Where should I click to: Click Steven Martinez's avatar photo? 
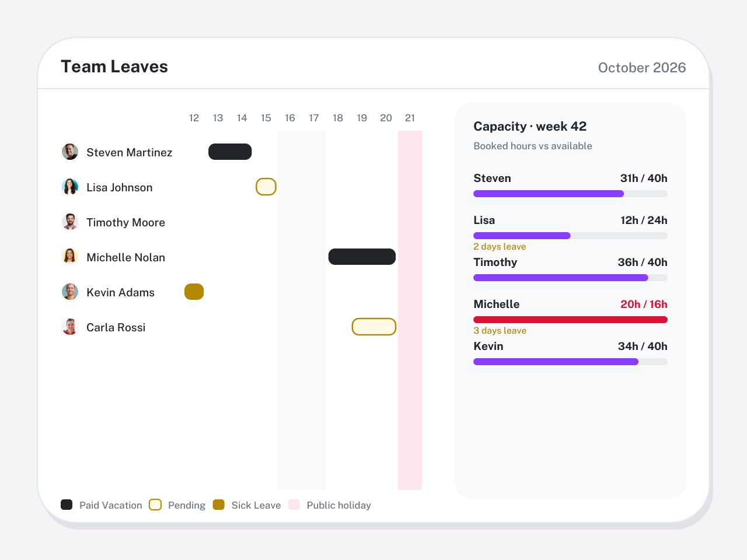click(70, 152)
